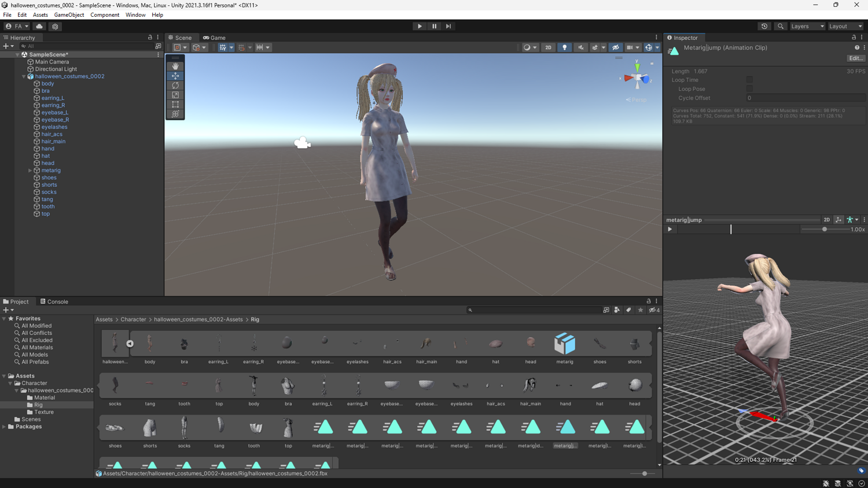The image size is (868, 488).
Task: Click the metarig asset thumbnail
Action: (x=565, y=343)
